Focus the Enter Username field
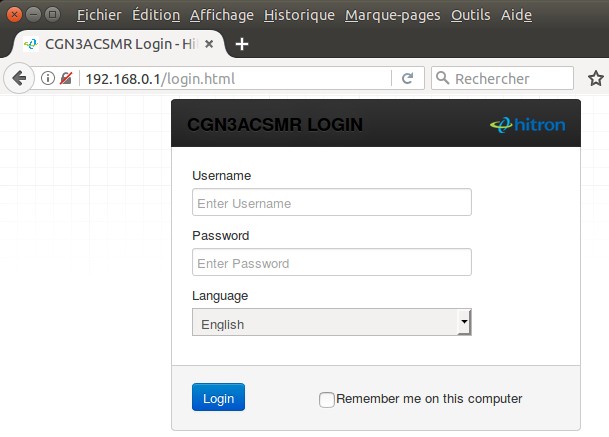 332,202
